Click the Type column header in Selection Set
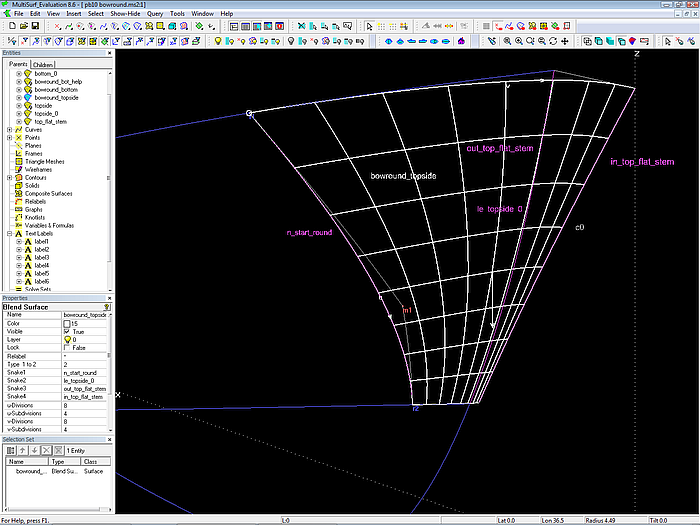The image size is (700, 525). coord(58,462)
